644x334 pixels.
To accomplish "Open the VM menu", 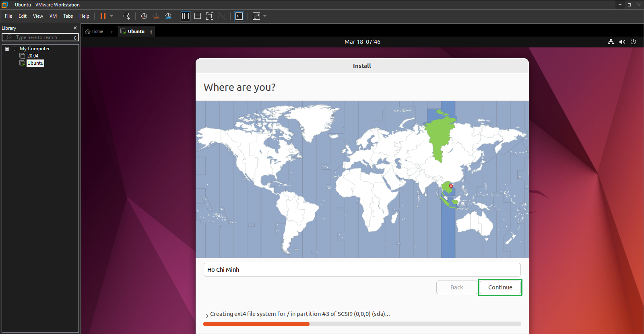I will pyautogui.click(x=53, y=16).
